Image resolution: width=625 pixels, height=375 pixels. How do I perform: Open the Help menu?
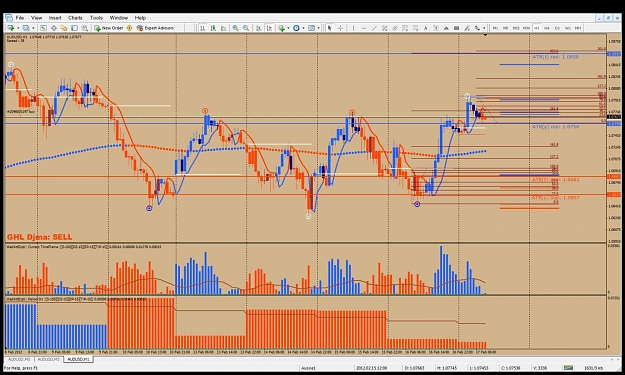[x=140, y=18]
